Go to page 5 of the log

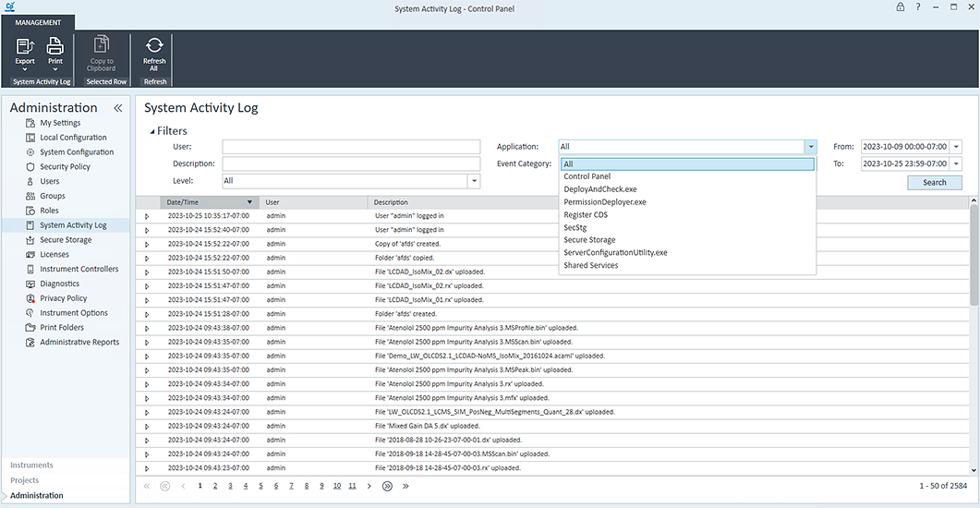point(260,486)
